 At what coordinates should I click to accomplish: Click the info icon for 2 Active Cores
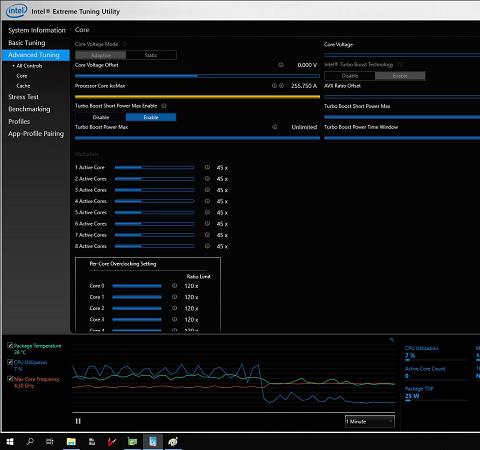pos(207,179)
